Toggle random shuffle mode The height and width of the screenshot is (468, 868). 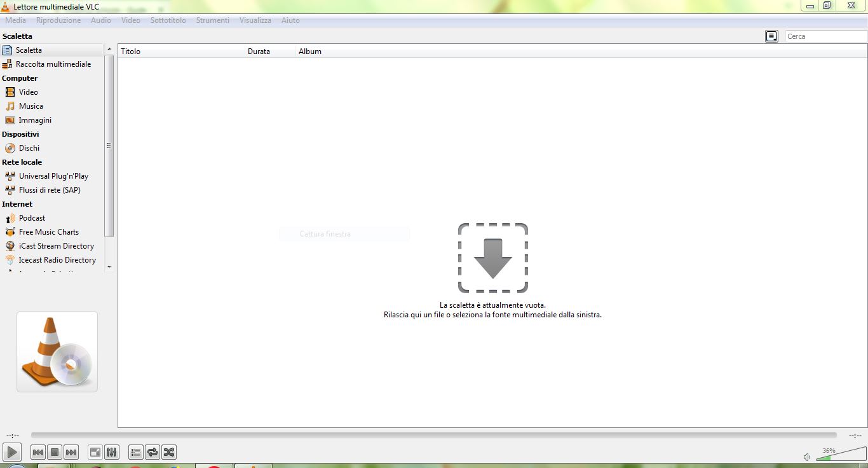[x=169, y=452]
